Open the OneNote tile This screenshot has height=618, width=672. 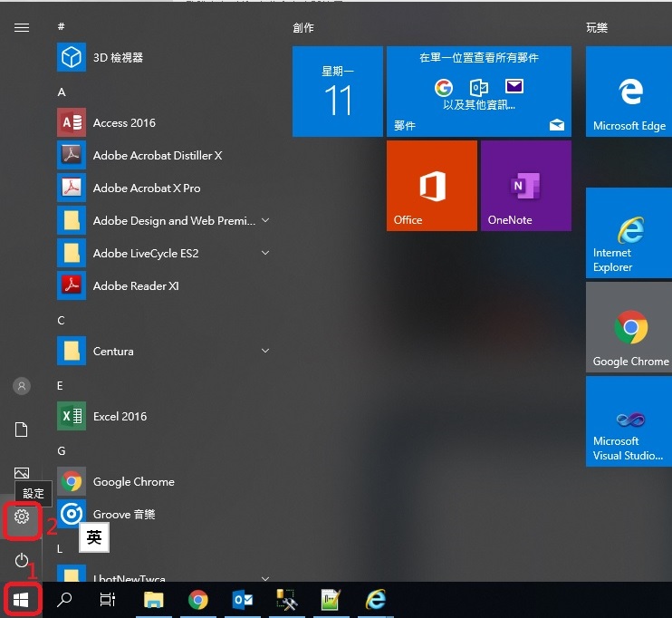526,186
